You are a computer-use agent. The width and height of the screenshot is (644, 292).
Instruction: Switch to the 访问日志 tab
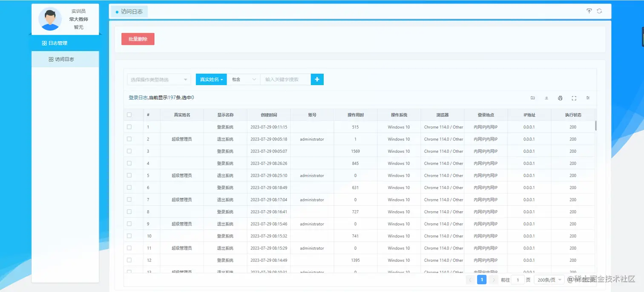pos(129,11)
